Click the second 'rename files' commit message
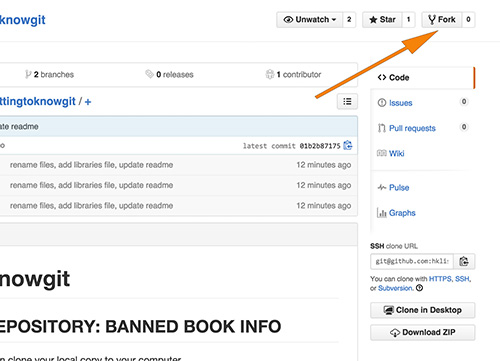The image size is (500, 361). pyautogui.click(x=91, y=185)
